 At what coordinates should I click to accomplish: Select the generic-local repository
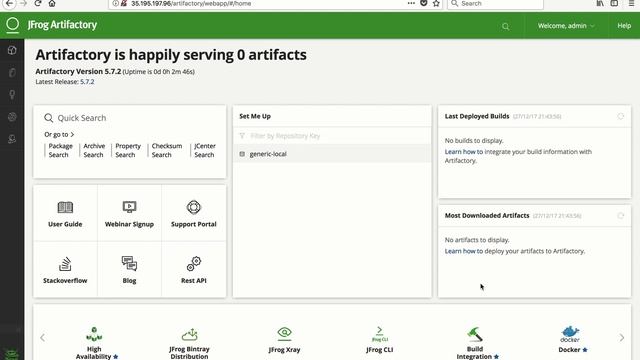coord(332,154)
